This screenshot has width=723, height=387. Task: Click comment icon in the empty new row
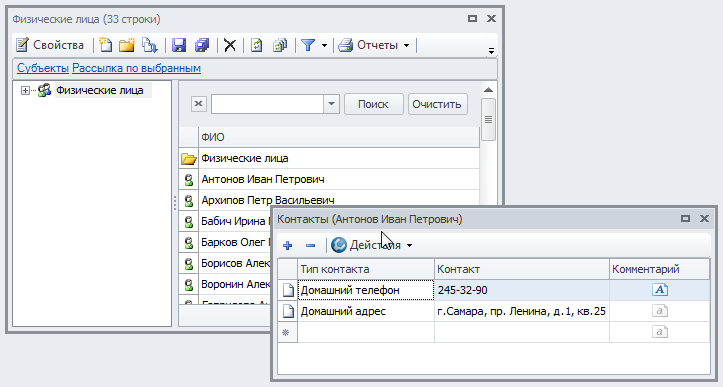point(660,332)
